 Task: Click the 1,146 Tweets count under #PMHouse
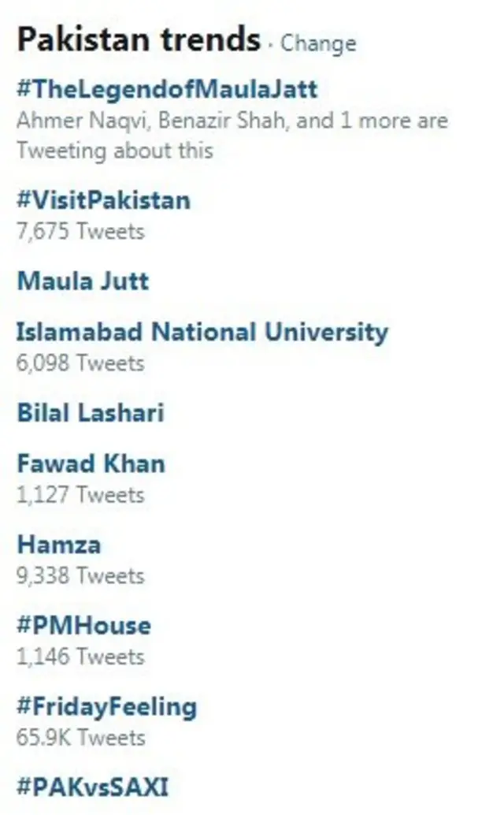(80, 657)
